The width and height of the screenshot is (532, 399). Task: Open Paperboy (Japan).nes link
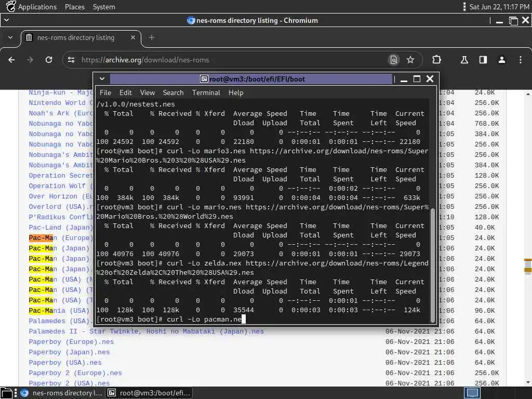(x=69, y=352)
